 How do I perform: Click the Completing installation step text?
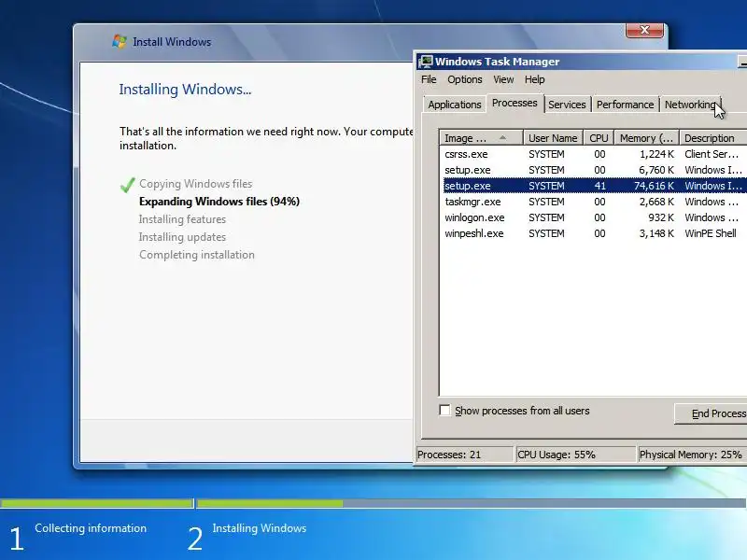tap(197, 255)
